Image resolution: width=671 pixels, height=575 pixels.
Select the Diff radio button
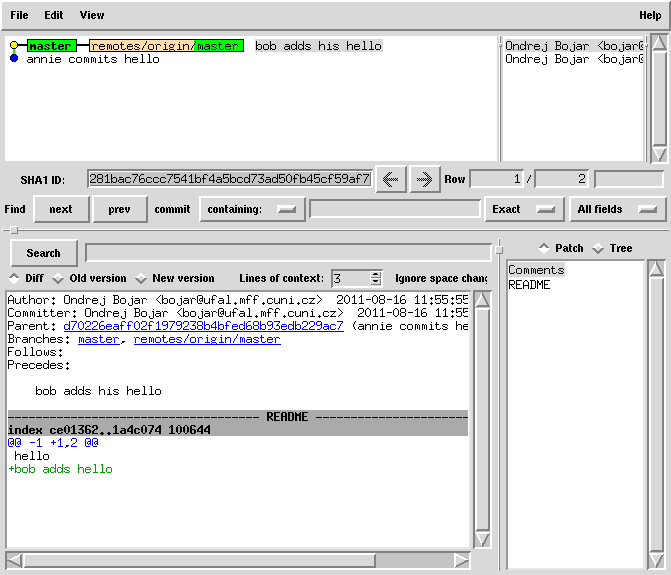pos(14,278)
